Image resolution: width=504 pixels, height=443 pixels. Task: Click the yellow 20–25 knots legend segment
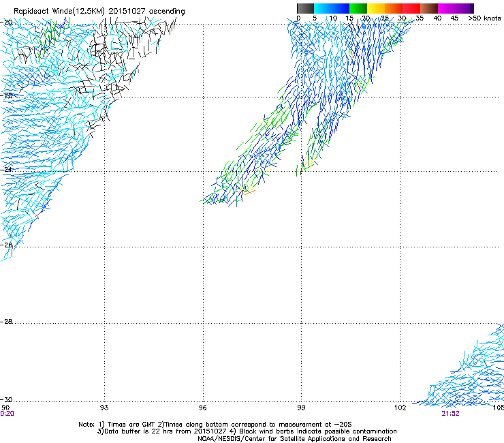[376, 8]
